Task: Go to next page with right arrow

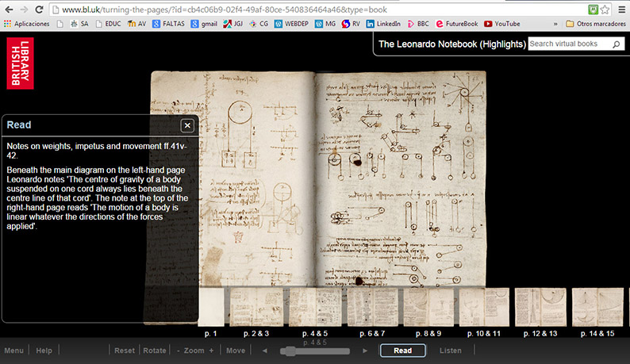Action: (365, 351)
